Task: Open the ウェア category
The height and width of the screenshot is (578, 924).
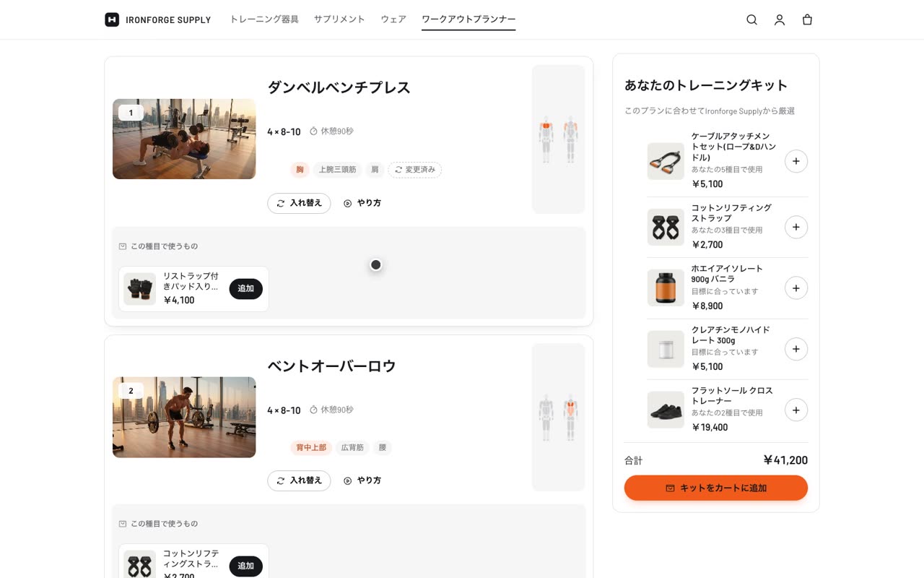Action: [x=393, y=20]
